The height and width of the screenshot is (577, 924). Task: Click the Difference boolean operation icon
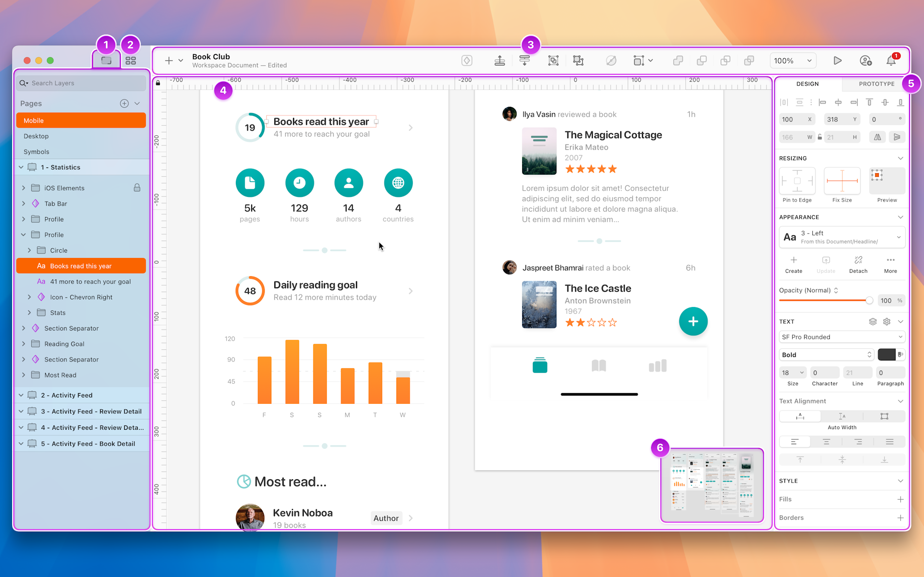coord(749,61)
